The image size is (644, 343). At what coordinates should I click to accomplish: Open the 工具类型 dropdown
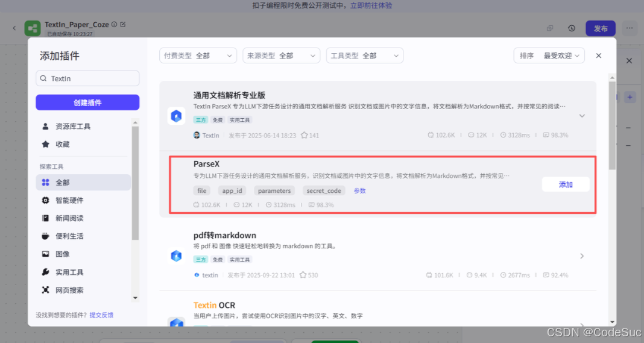(365, 56)
